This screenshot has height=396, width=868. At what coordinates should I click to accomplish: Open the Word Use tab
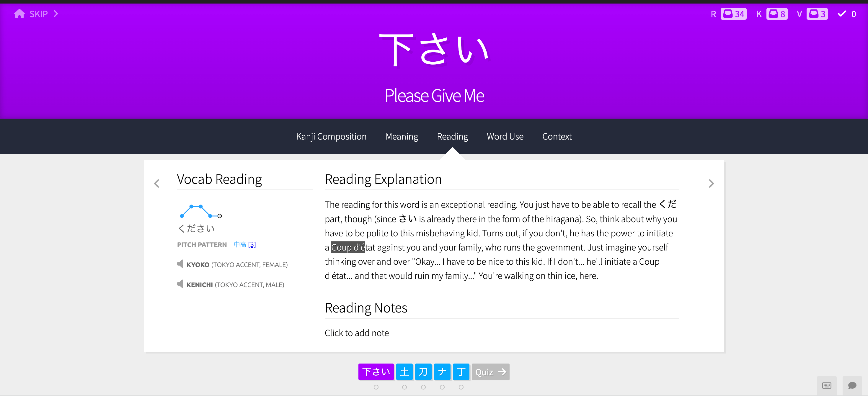point(505,136)
